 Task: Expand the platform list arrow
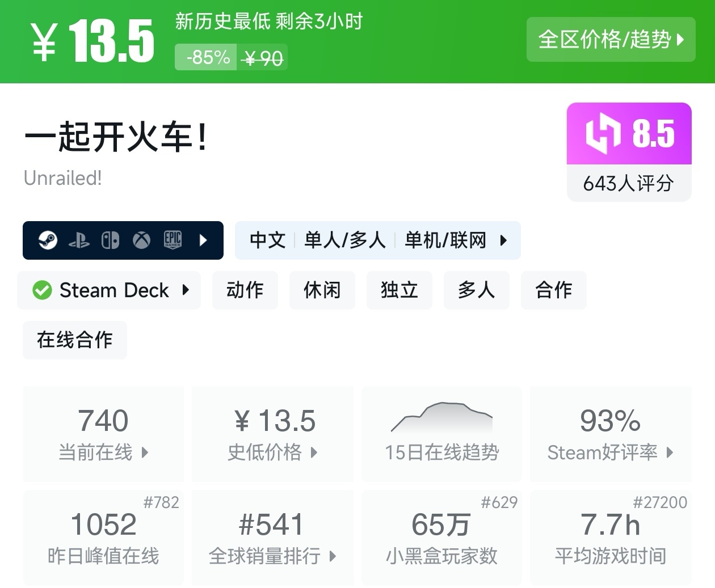point(204,240)
